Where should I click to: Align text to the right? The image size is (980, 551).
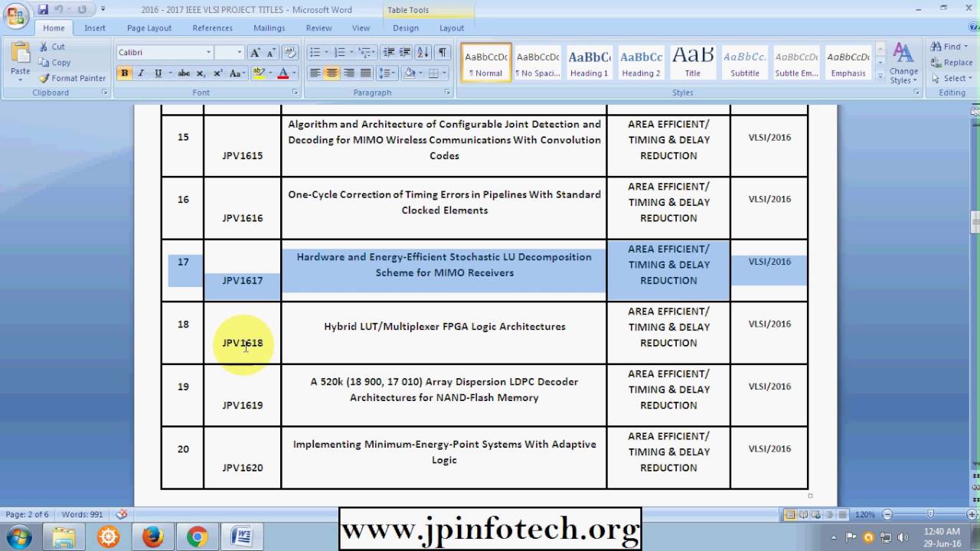point(349,73)
